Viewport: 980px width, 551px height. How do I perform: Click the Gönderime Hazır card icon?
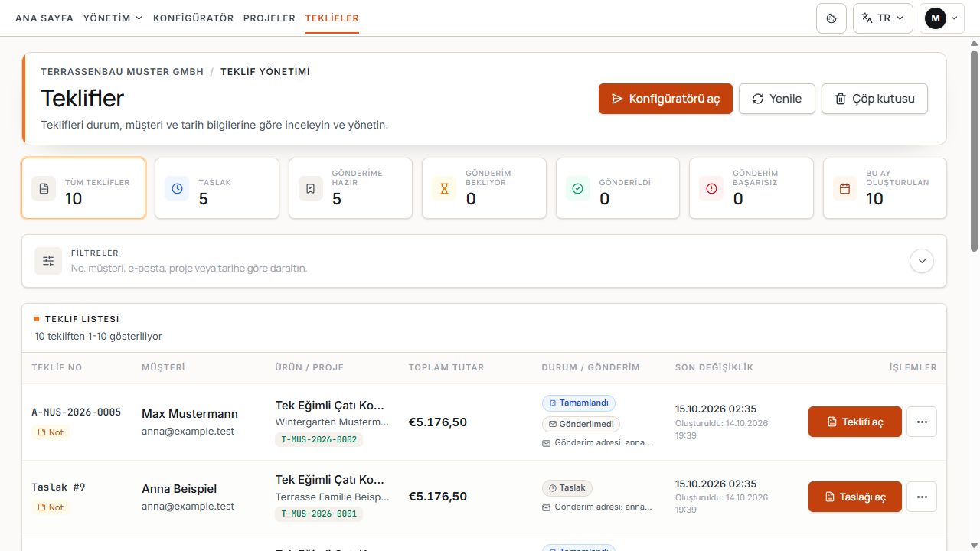coord(311,188)
